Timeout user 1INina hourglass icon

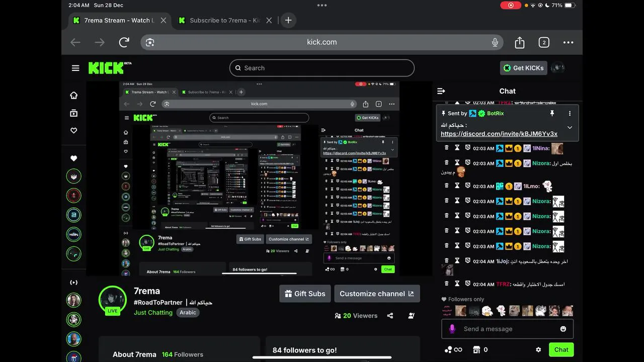tap(457, 148)
